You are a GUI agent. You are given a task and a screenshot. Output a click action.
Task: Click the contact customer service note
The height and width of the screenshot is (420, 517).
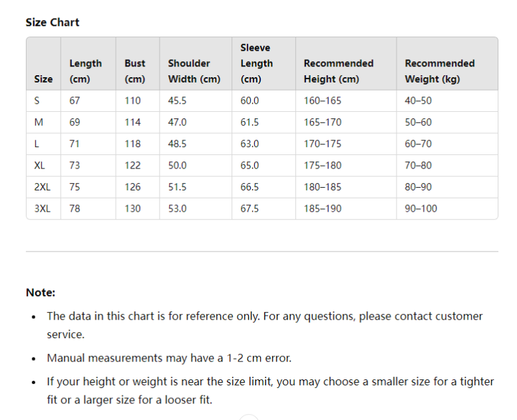[x=264, y=325]
